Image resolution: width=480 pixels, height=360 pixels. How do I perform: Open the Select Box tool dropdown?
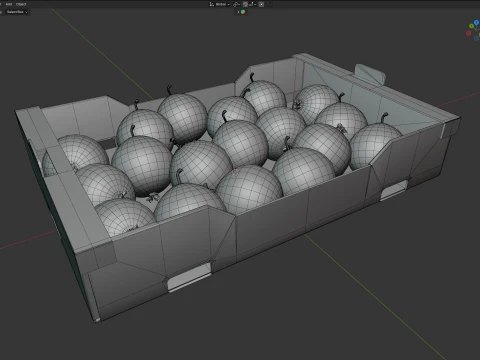click(x=17, y=12)
